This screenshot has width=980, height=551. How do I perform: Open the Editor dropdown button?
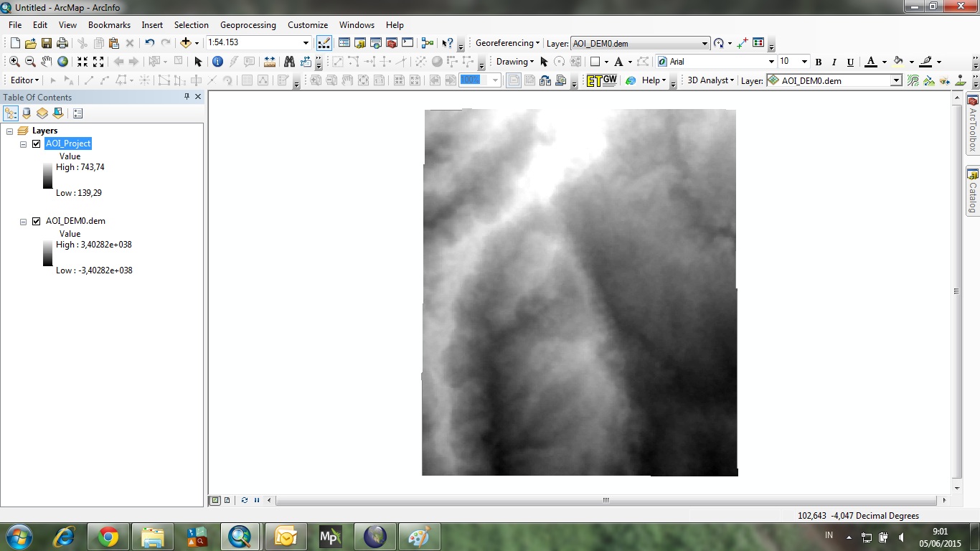point(25,80)
